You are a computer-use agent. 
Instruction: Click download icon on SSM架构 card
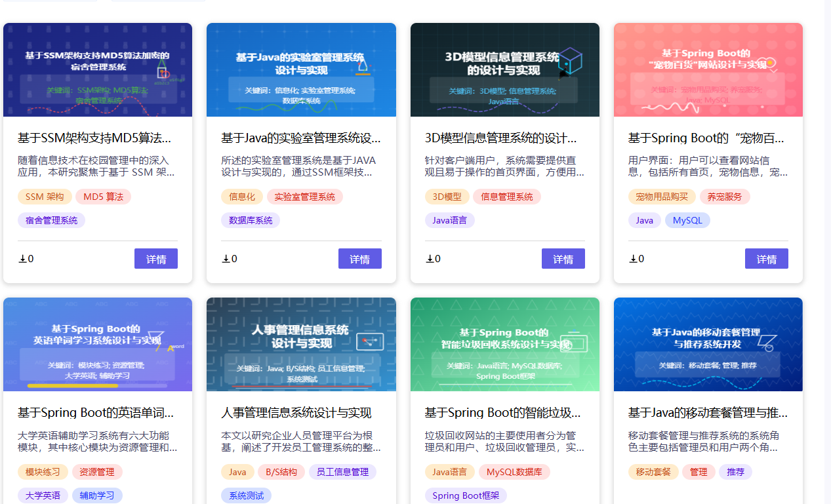pyautogui.click(x=22, y=259)
